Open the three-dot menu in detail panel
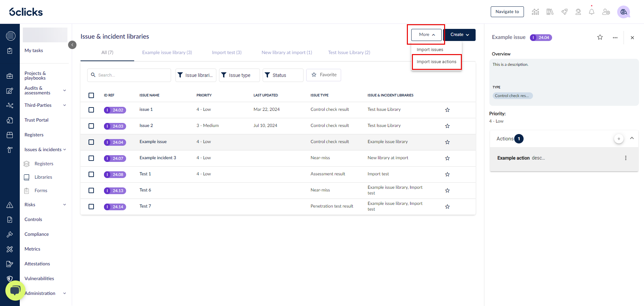This screenshot has height=306, width=644. [615, 38]
